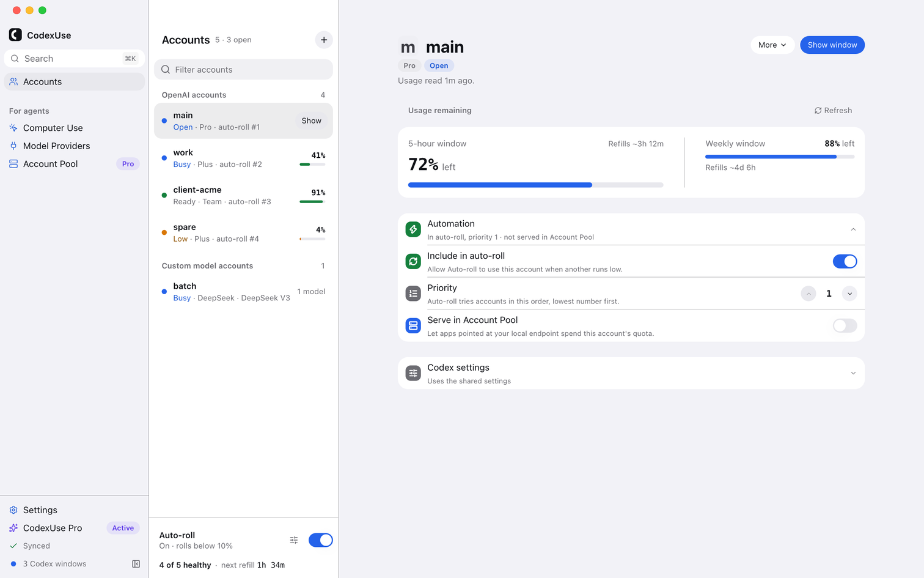Click the Settings gear icon in sidebar

(13, 510)
